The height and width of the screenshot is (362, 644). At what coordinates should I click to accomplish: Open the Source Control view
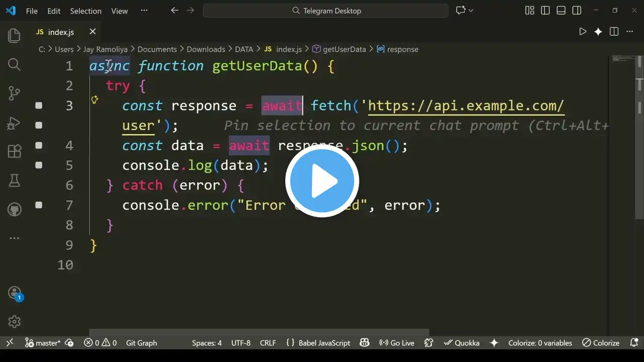tap(14, 93)
